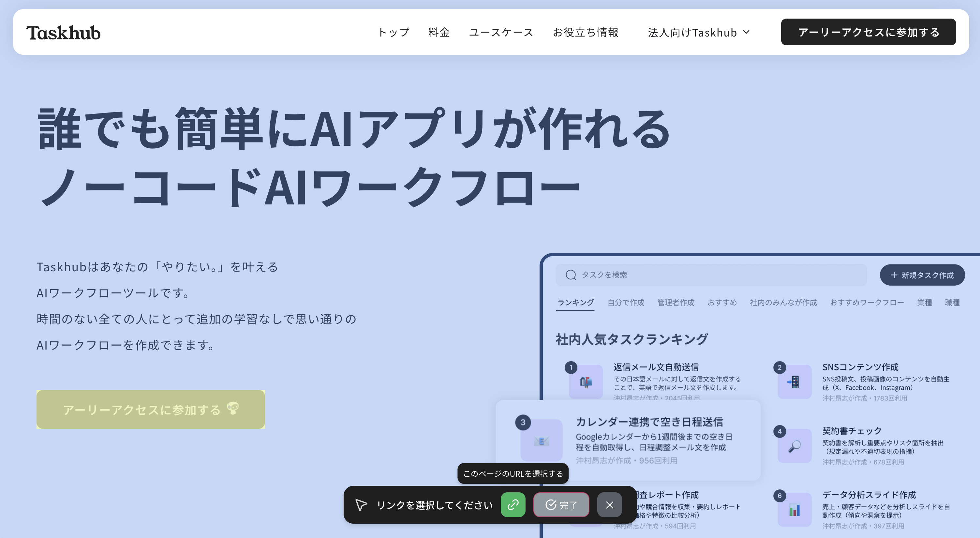Click the リンクを選択してください label

(x=435, y=505)
